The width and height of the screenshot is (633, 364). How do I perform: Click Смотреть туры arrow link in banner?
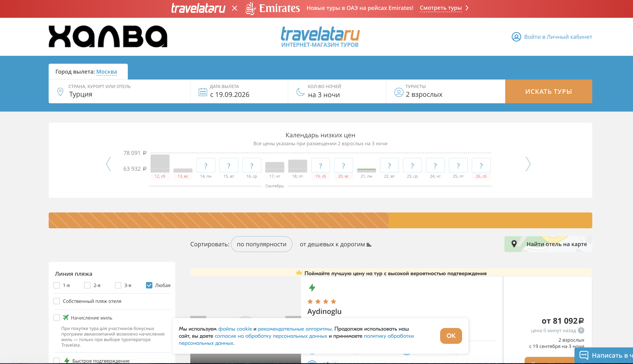pyautogui.click(x=444, y=8)
